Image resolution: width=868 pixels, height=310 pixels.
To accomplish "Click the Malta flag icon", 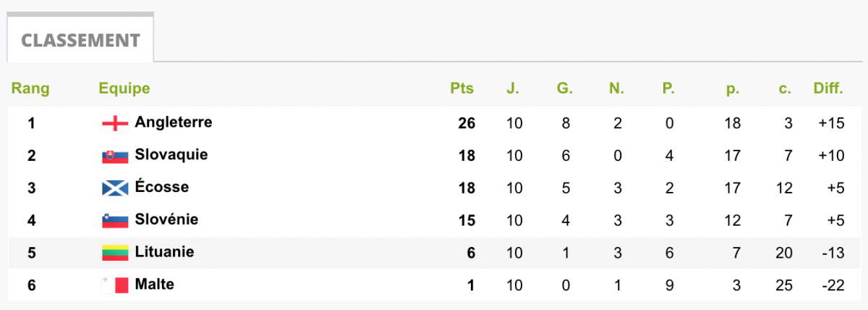I will tap(115, 285).
